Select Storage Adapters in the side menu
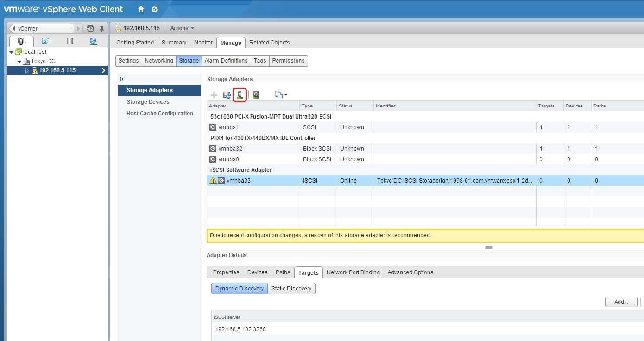This screenshot has height=341, width=644. coord(159,90)
